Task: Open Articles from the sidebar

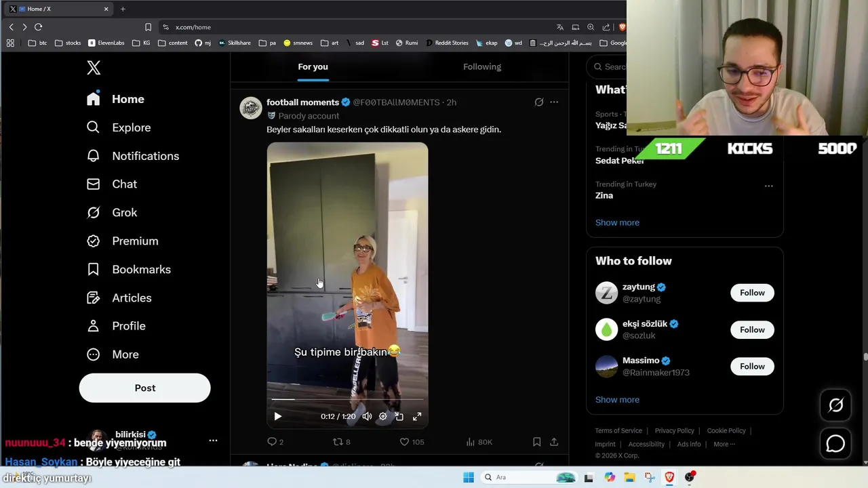Action: coord(119,298)
